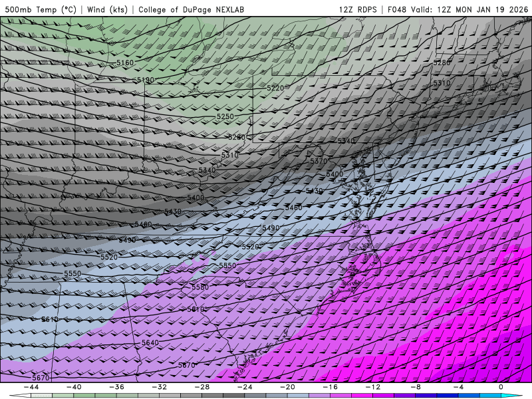Click the -36 colorbar tick label
The image size is (532, 399).
coord(117,387)
